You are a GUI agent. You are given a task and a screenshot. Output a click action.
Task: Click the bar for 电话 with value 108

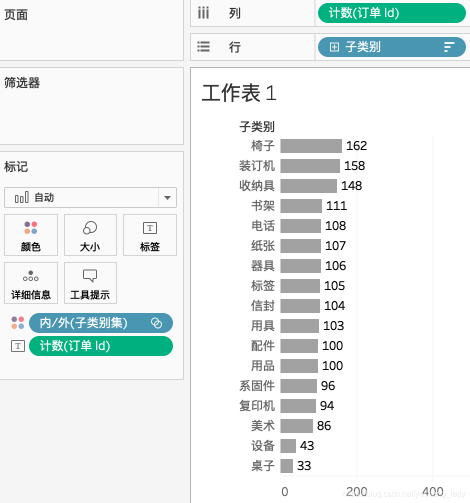point(301,226)
